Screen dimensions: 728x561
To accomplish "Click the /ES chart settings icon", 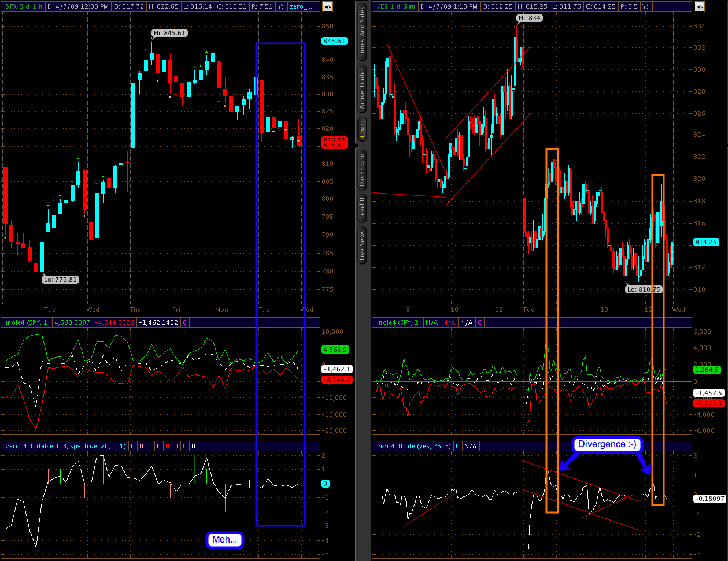I will [x=699, y=7].
